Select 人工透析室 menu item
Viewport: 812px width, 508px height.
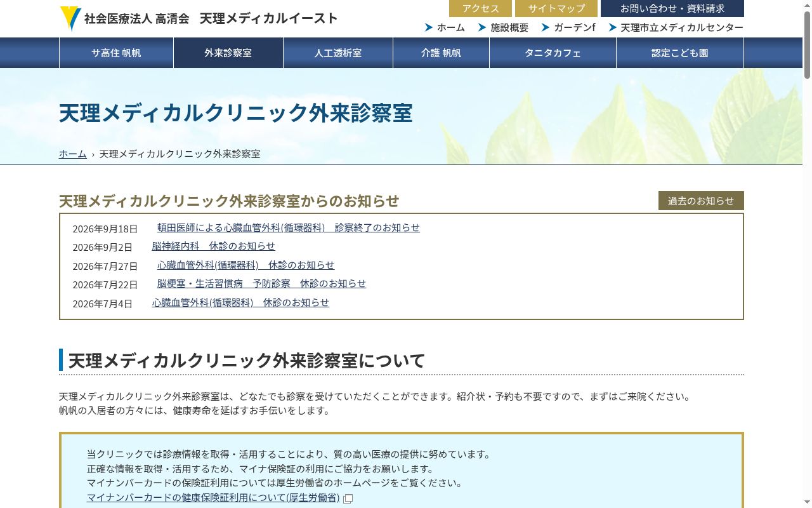338,53
